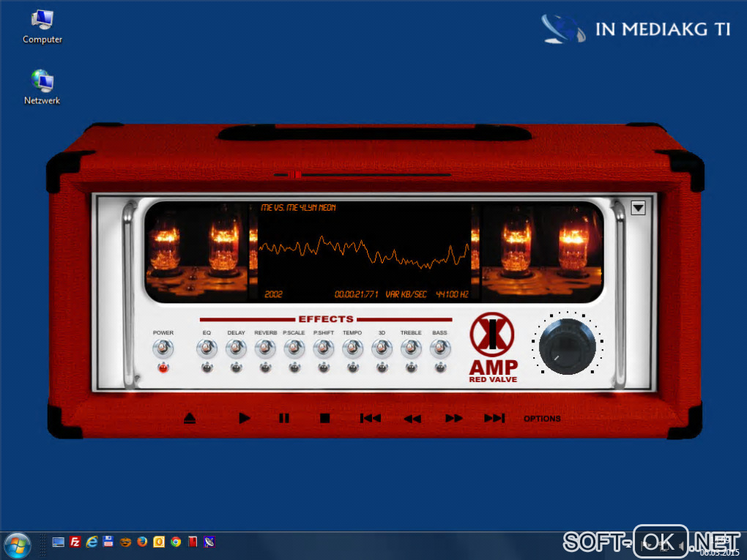Image resolution: width=747 pixels, height=560 pixels.
Task: Click the eject button on the amp player
Action: pyautogui.click(x=190, y=418)
